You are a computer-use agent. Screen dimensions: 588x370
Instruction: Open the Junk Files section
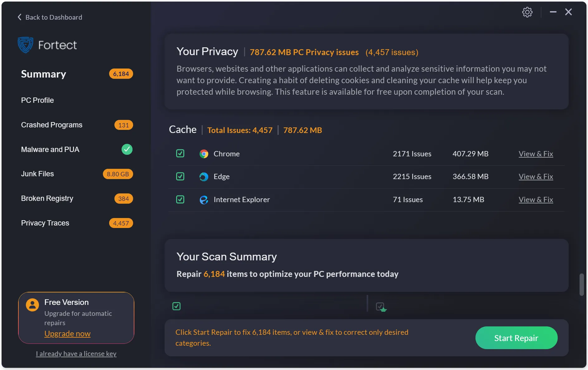(x=37, y=174)
